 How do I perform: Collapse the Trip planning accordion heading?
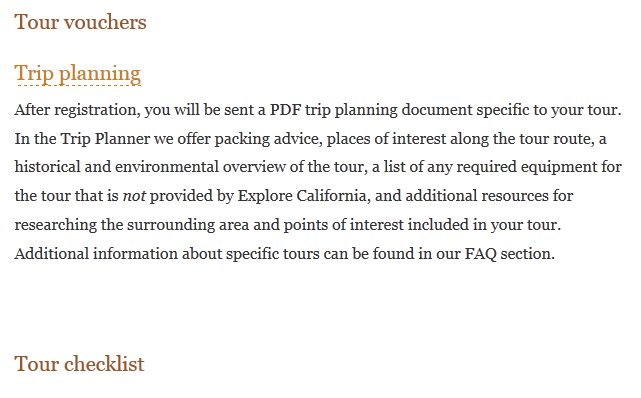tap(78, 74)
